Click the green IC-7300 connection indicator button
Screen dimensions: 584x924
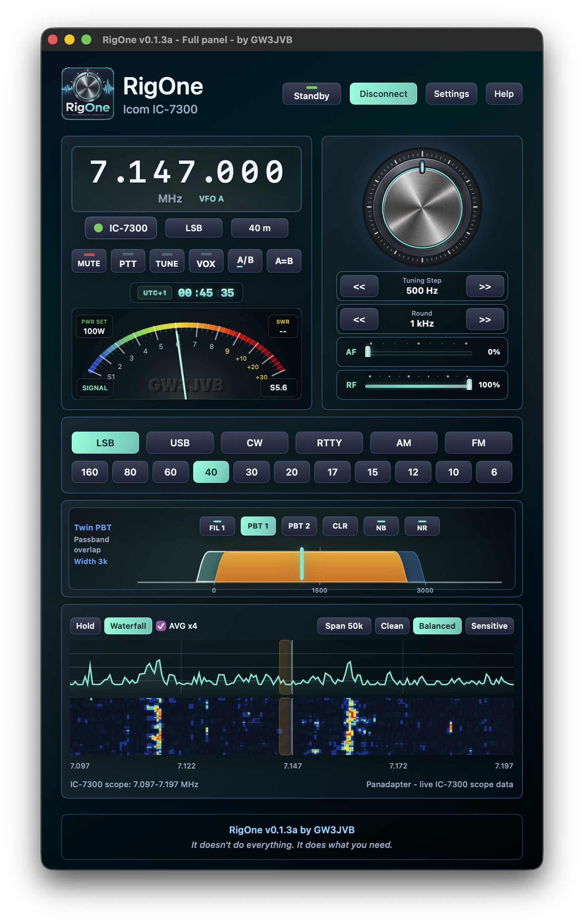point(120,228)
